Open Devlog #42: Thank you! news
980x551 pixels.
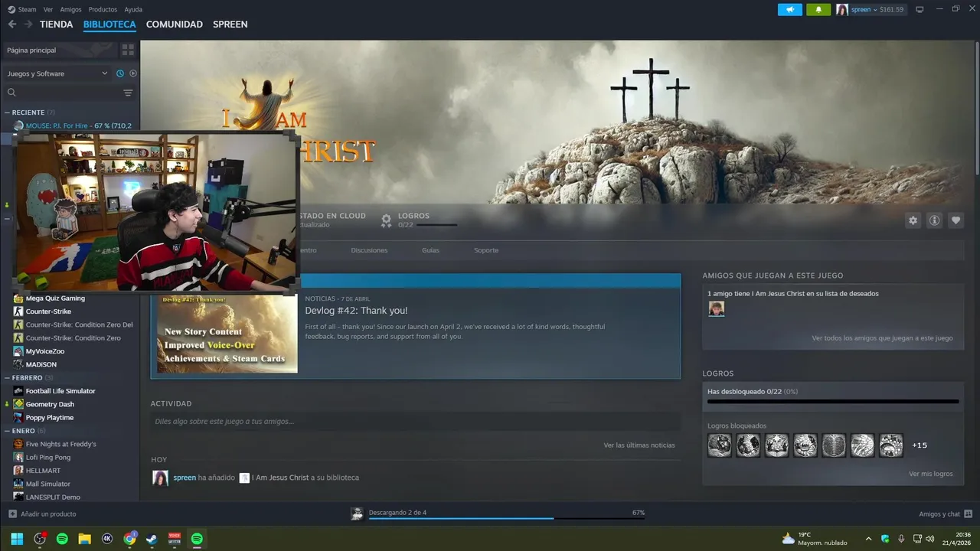[x=356, y=311]
